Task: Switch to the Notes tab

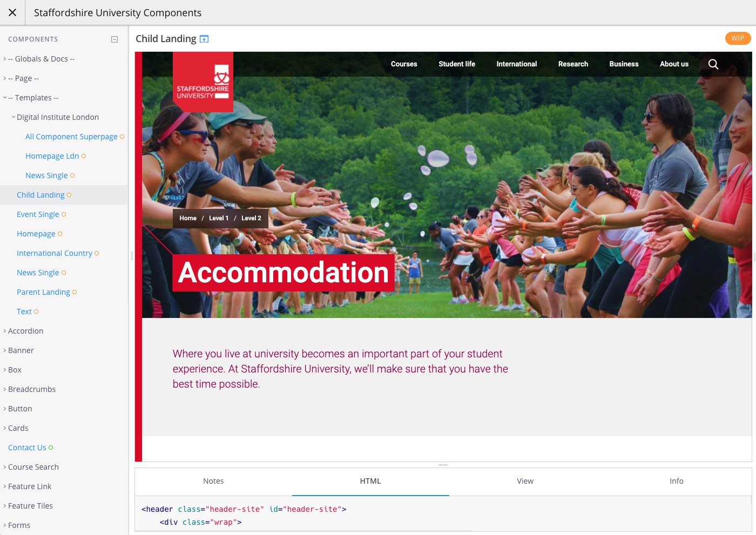Action: (x=213, y=481)
